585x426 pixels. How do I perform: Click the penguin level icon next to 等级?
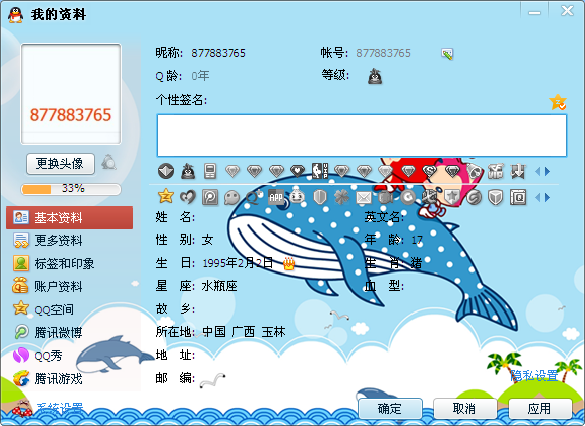pyautogui.click(x=375, y=76)
